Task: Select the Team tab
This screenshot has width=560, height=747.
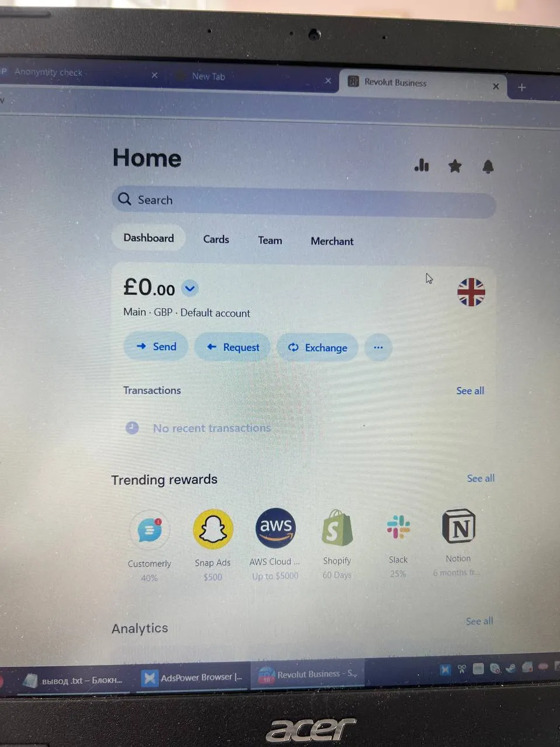Action: [x=270, y=240]
